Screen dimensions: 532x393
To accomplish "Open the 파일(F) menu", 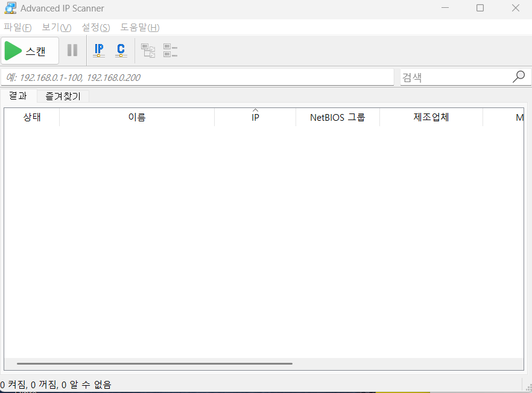I will coord(17,27).
